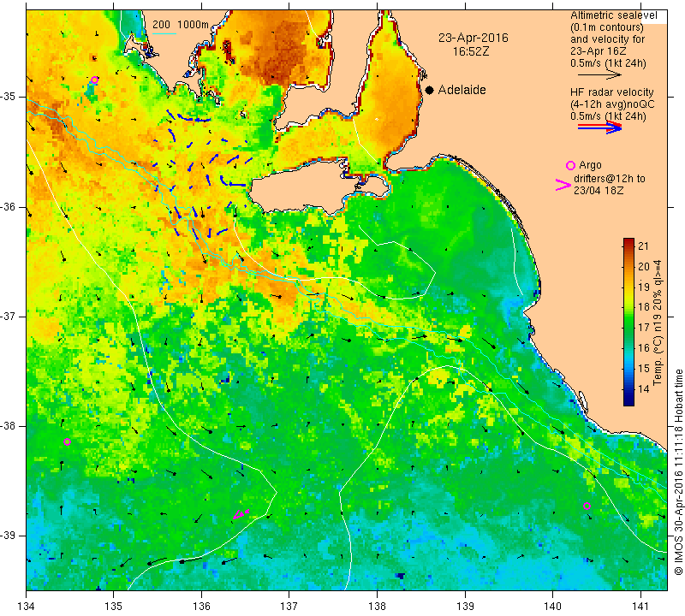Select the longitude axis label '141'
Viewport: 685px width, 616px height.
click(640, 606)
